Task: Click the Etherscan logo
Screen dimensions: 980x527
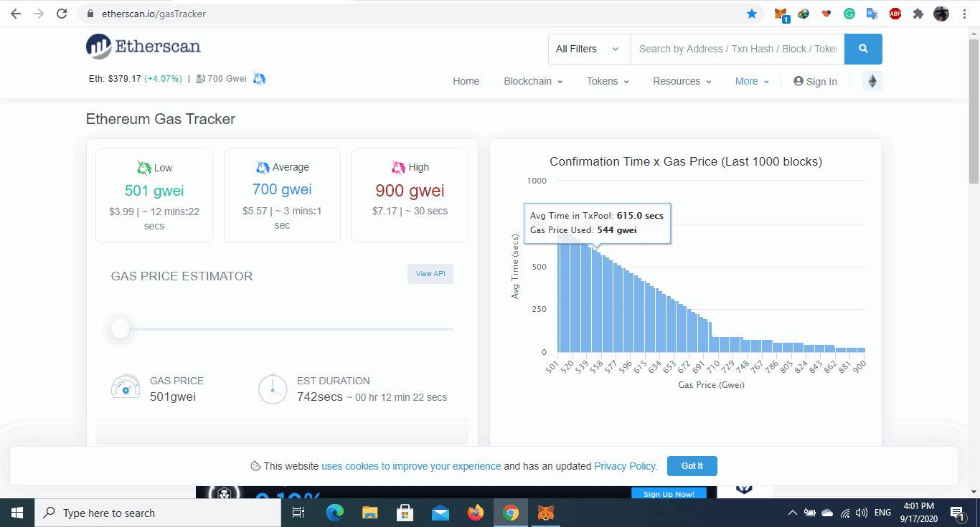Action: pyautogui.click(x=143, y=47)
